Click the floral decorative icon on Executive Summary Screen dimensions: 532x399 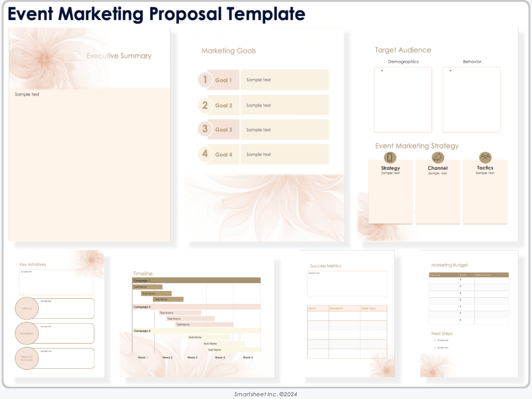click(x=42, y=55)
